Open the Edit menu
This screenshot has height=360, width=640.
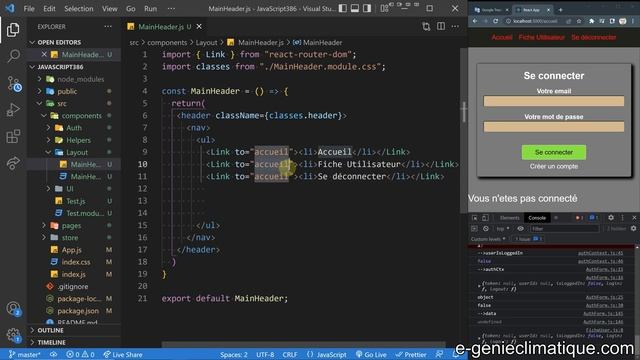(x=49, y=9)
